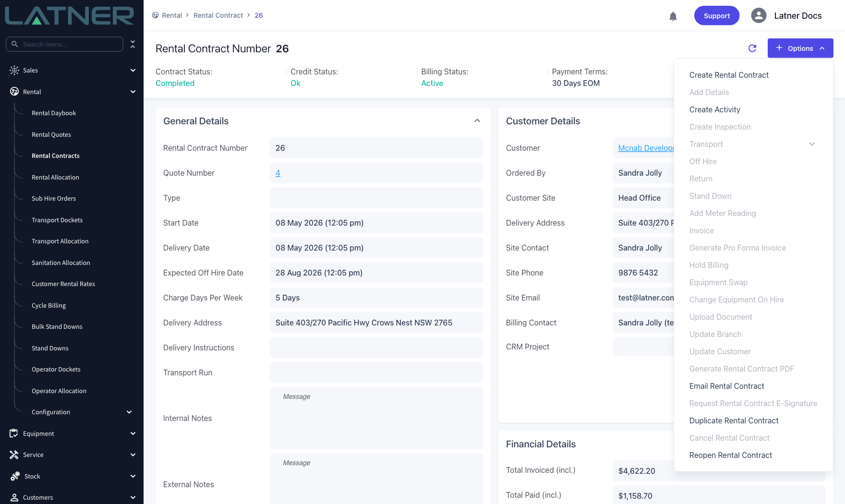Select Add Meter Reading option
This screenshot has height=504, width=845.
pos(723,213)
